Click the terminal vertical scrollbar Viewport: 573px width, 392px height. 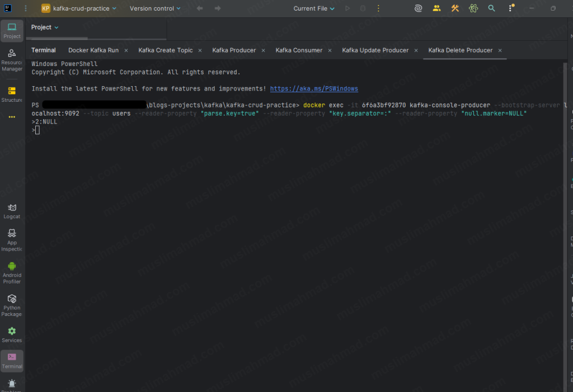(565, 226)
